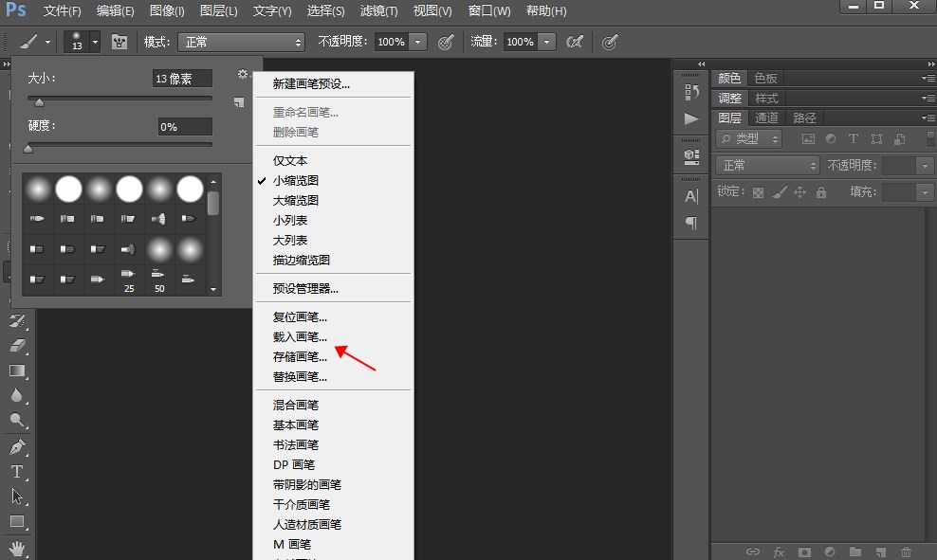The width and height of the screenshot is (937, 560).
Task: Click the 13 像素 size input field
Action: pyautogui.click(x=182, y=79)
